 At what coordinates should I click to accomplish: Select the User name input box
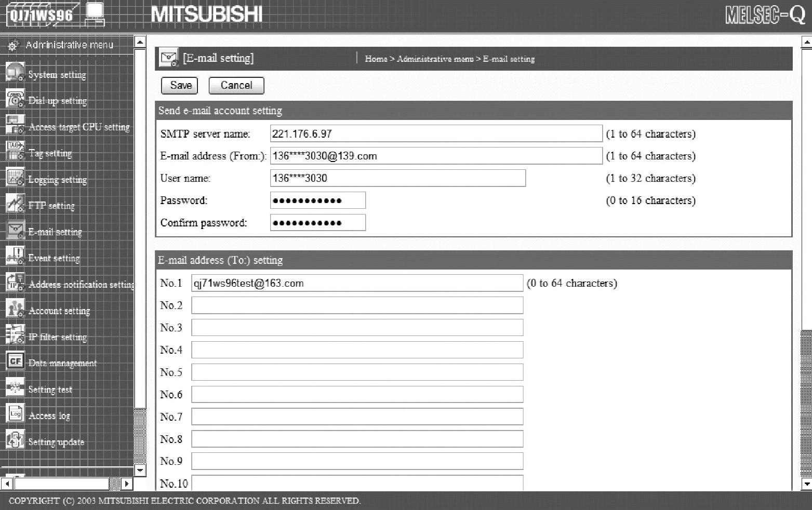(x=398, y=178)
